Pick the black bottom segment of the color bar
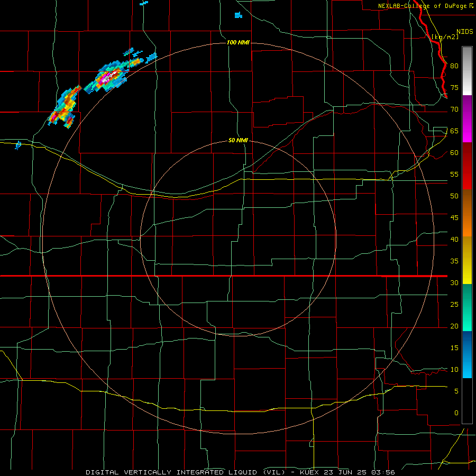 click(x=467, y=400)
